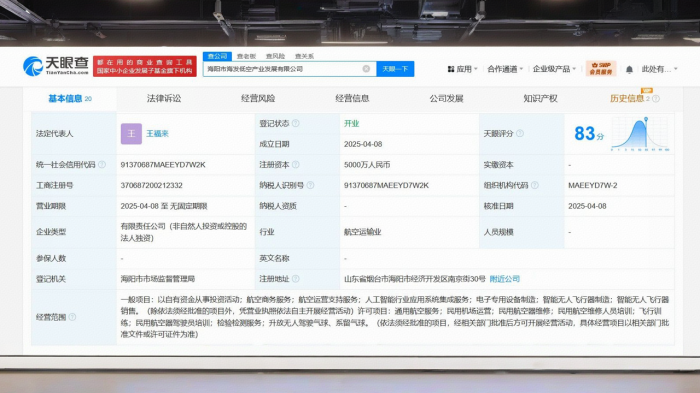Select the 查风险 search tab
Image resolution: width=700 pixels, height=393 pixels.
coord(275,56)
